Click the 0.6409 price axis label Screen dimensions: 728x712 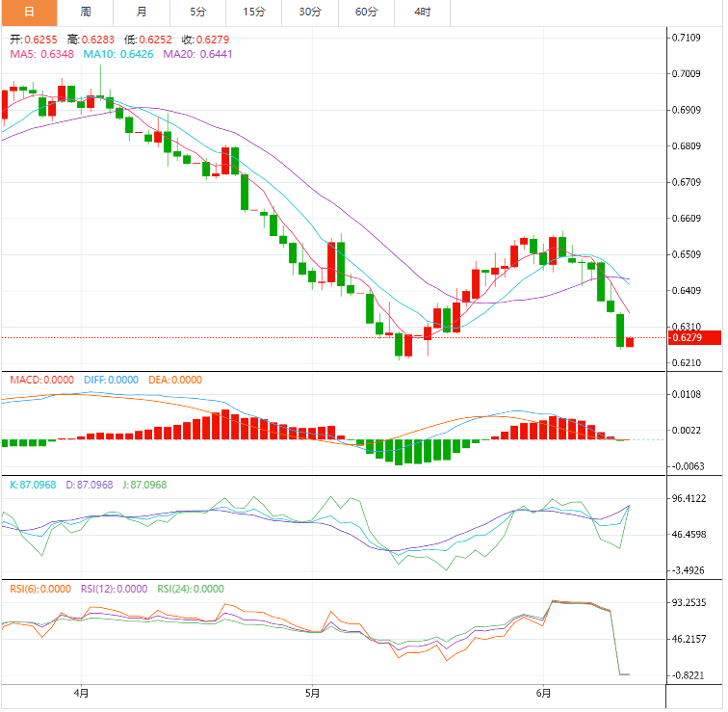(687, 291)
